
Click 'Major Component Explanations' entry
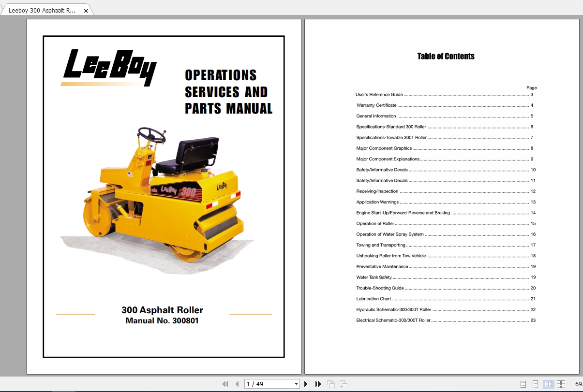[x=444, y=159]
